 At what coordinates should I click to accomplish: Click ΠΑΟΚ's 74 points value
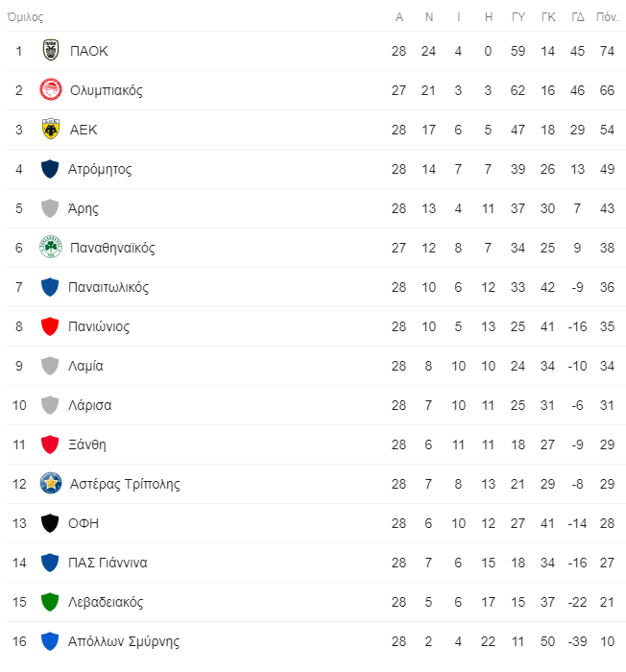point(607,51)
